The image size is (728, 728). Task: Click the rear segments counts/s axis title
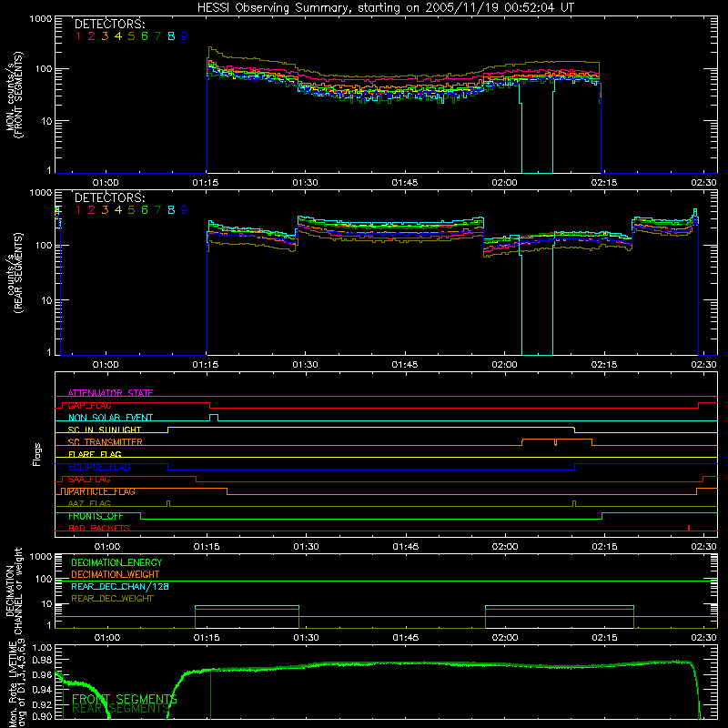point(15,273)
